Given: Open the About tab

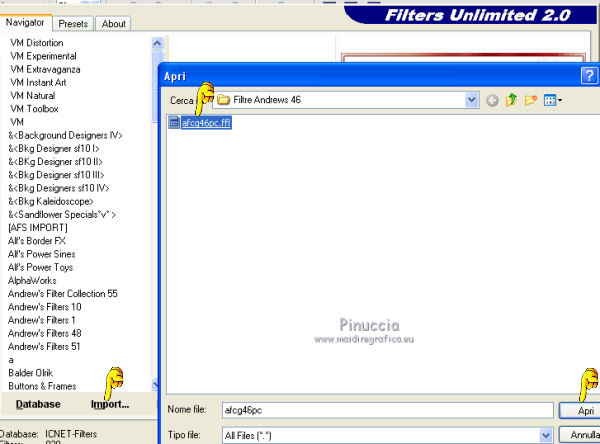Looking at the screenshot, I should [114, 24].
